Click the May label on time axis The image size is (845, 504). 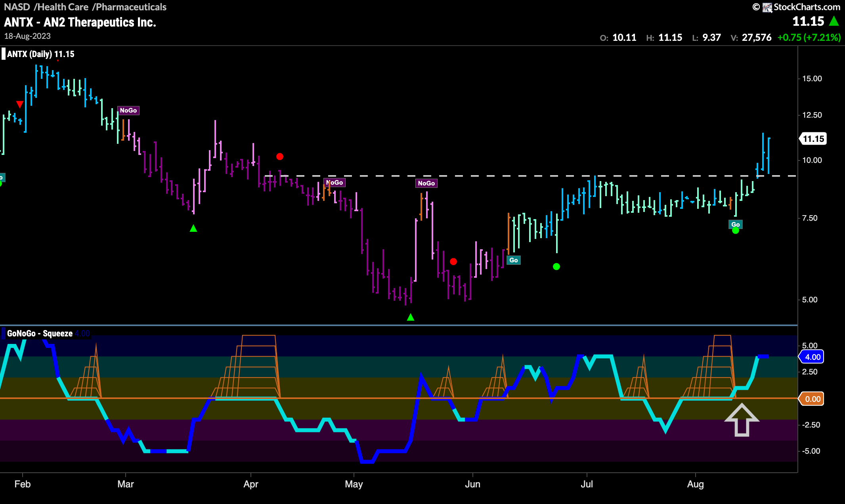click(354, 484)
